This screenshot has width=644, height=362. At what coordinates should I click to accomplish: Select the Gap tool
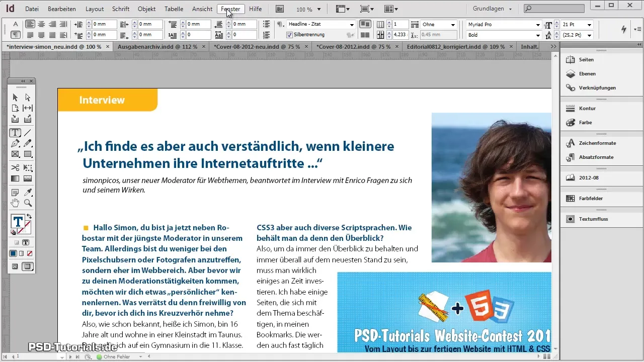pos(28,108)
